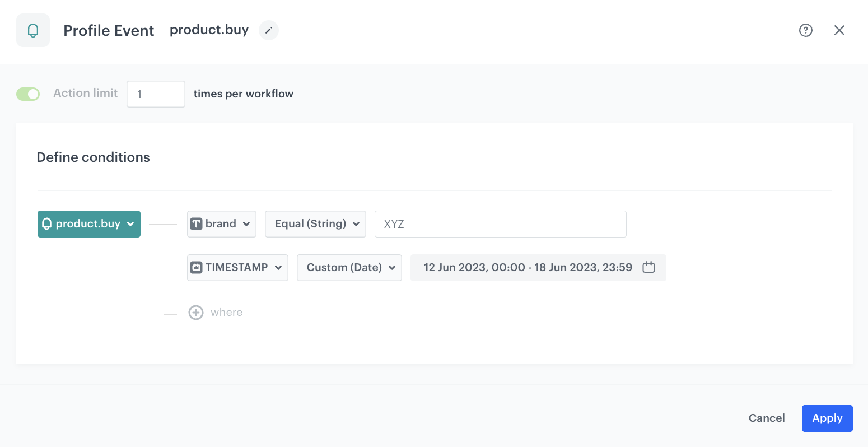The image size is (868, 447).
Task: Click the pencil icon to rename product.buy
Action: (269, 30)
